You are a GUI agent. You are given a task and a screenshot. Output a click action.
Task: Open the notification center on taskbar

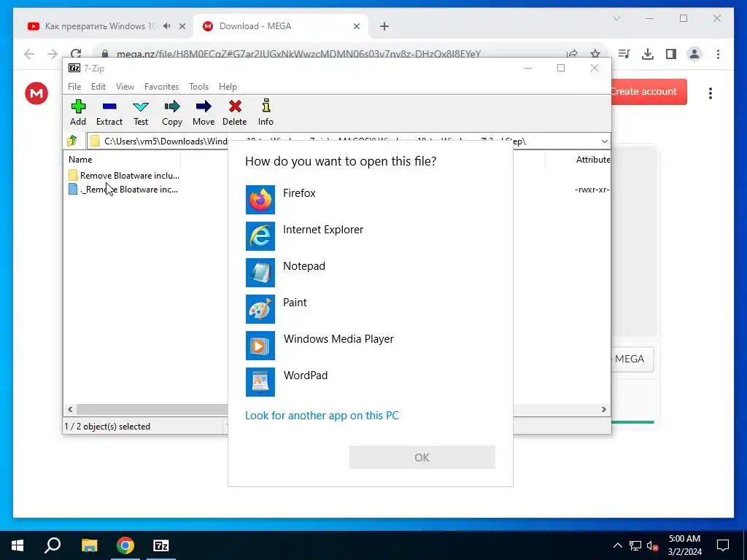[723, 545]
